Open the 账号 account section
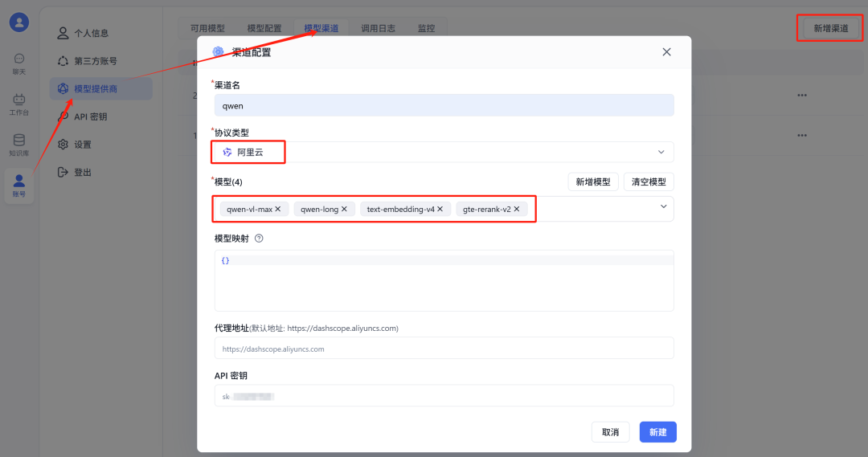This screenshot has width=868, height=457. [18, 186]
